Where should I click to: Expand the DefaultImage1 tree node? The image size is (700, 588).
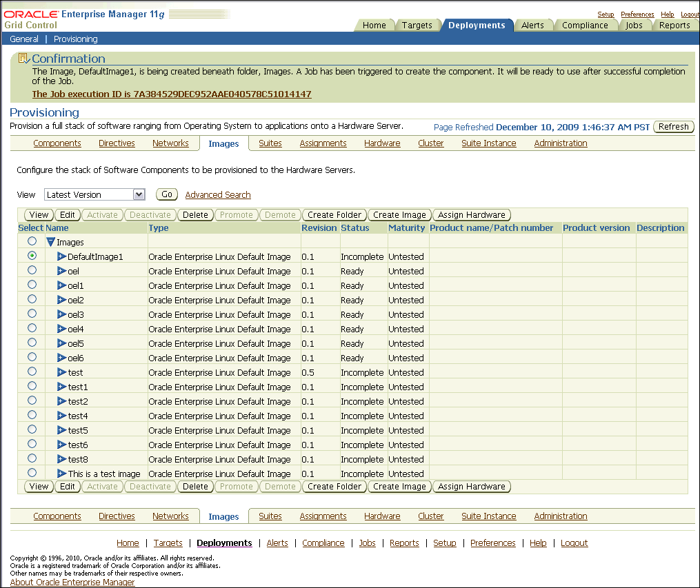pyautogui.click(x=61, y=256)
